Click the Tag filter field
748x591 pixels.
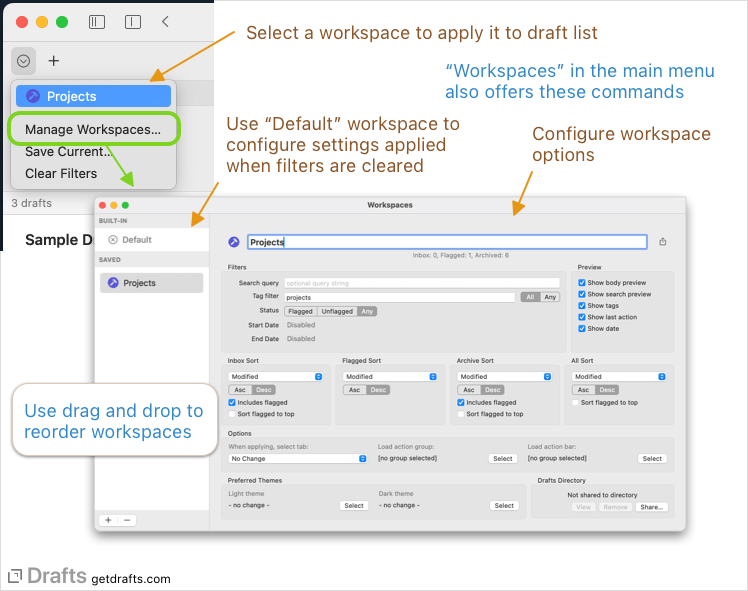399,297
